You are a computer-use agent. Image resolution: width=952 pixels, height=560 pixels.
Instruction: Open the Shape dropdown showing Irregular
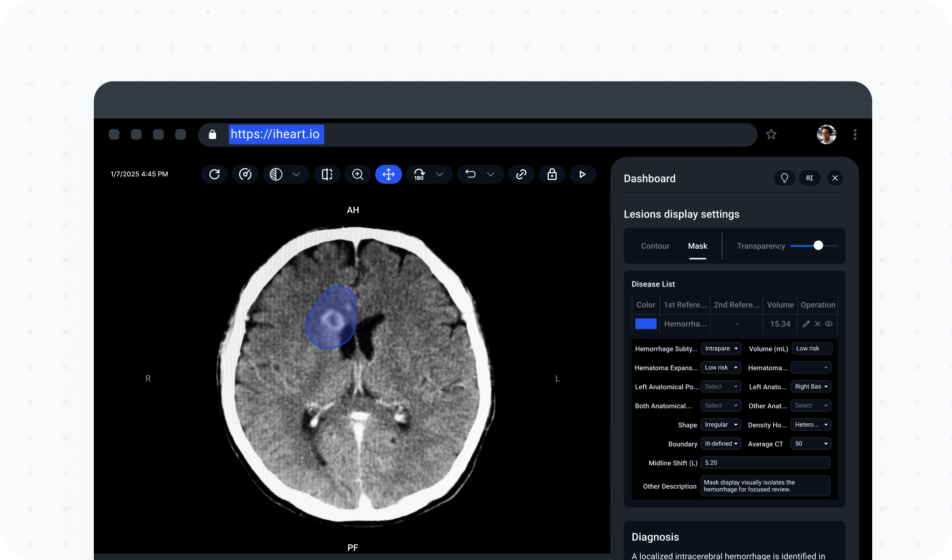click(x=721, y=425)
